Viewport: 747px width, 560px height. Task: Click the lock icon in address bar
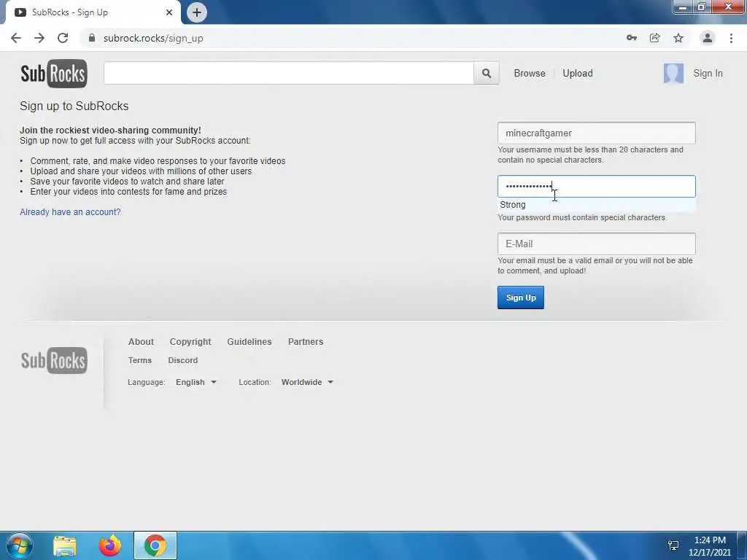pos(92,38)
